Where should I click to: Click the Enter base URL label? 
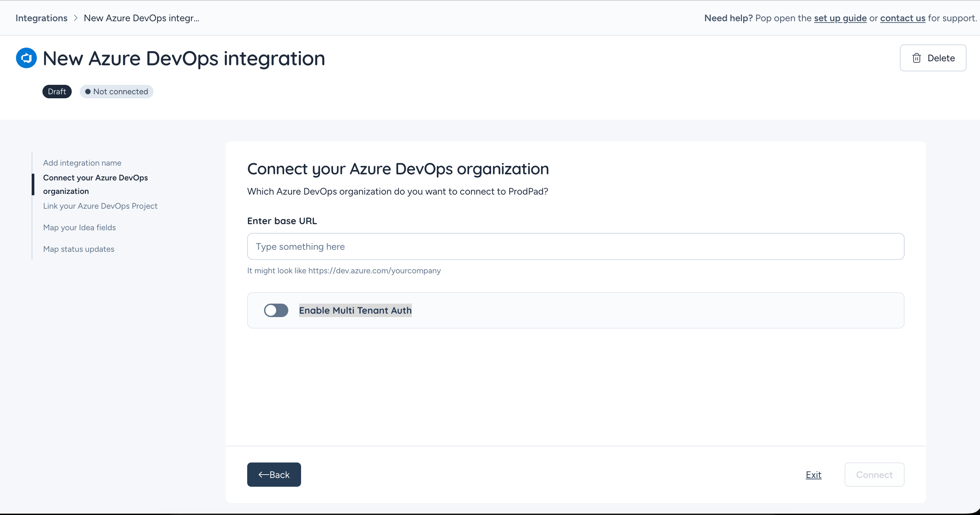(x=282, y=221)
